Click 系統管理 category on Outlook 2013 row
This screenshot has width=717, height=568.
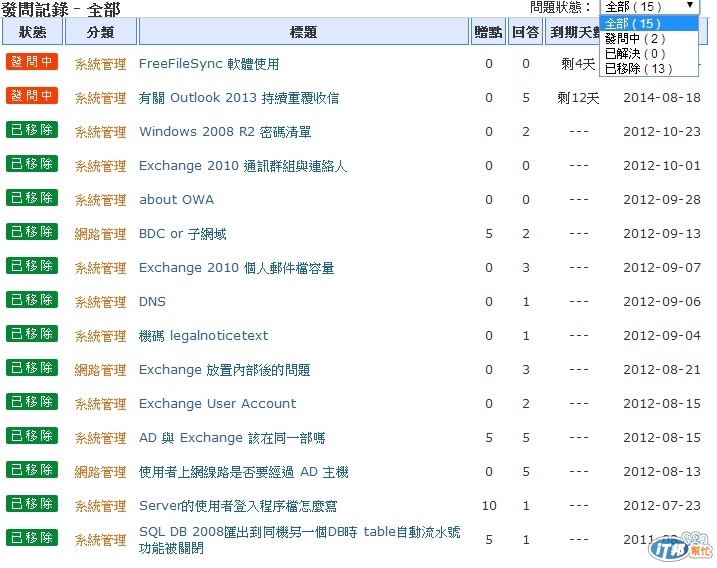click(101, 98)
